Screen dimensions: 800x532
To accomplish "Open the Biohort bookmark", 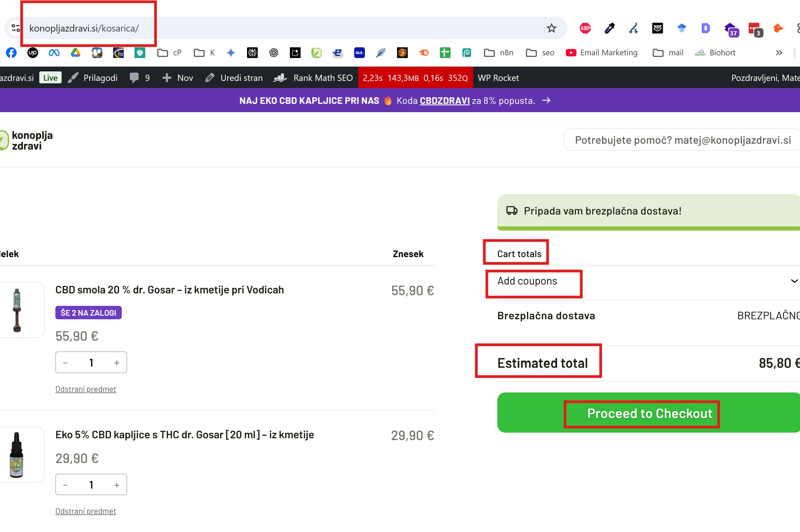I will [715, 53].
